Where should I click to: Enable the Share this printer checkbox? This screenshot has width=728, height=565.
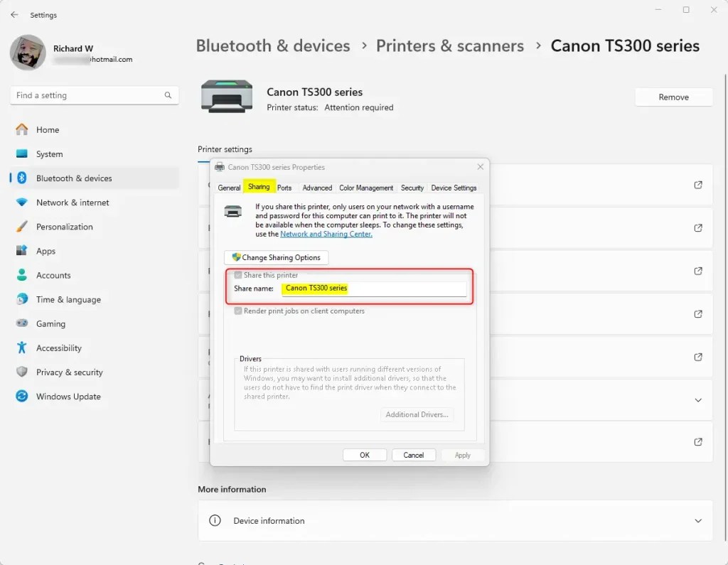[x=238, y=275]
